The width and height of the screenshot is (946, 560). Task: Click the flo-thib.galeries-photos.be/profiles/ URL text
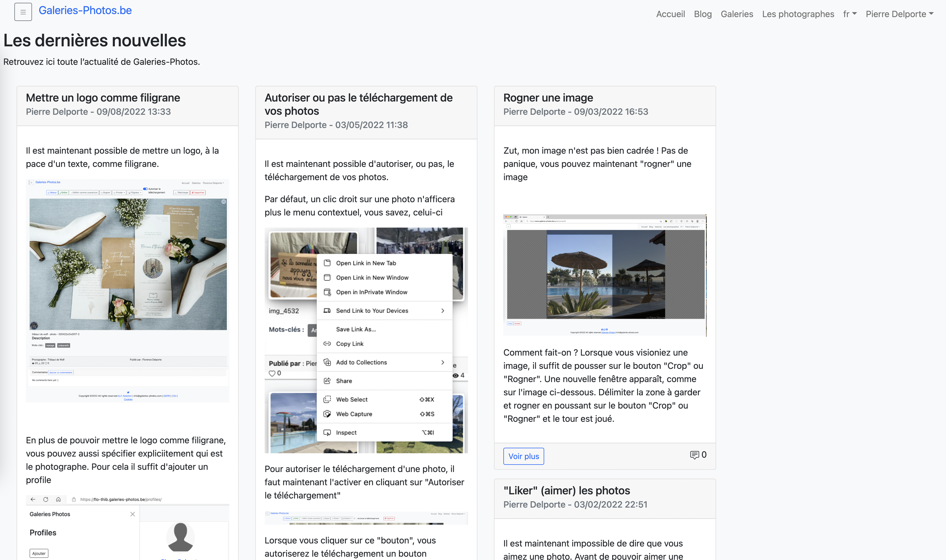point(121,499)
